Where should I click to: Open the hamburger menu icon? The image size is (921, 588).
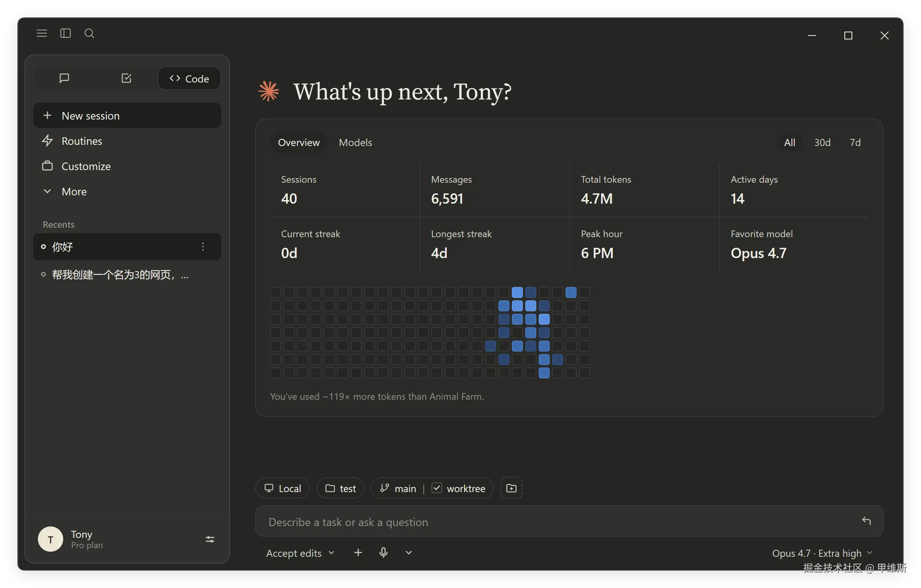coord(42,34)
